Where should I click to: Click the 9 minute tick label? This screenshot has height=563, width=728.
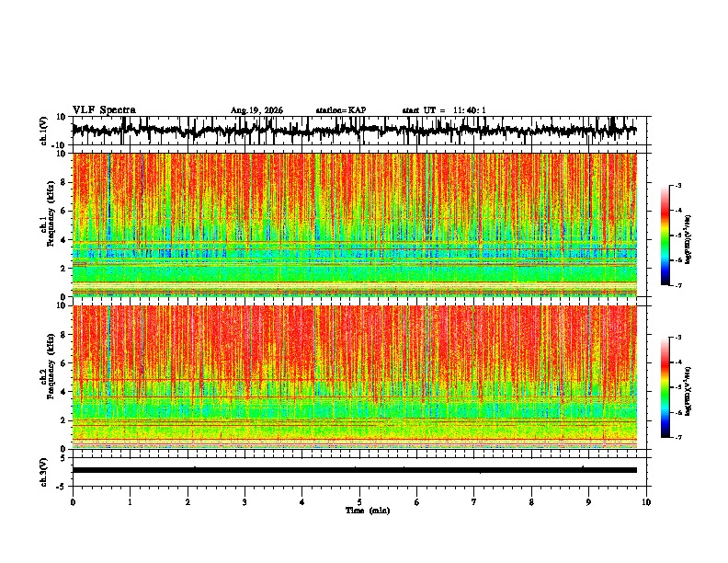coord(588,502)
